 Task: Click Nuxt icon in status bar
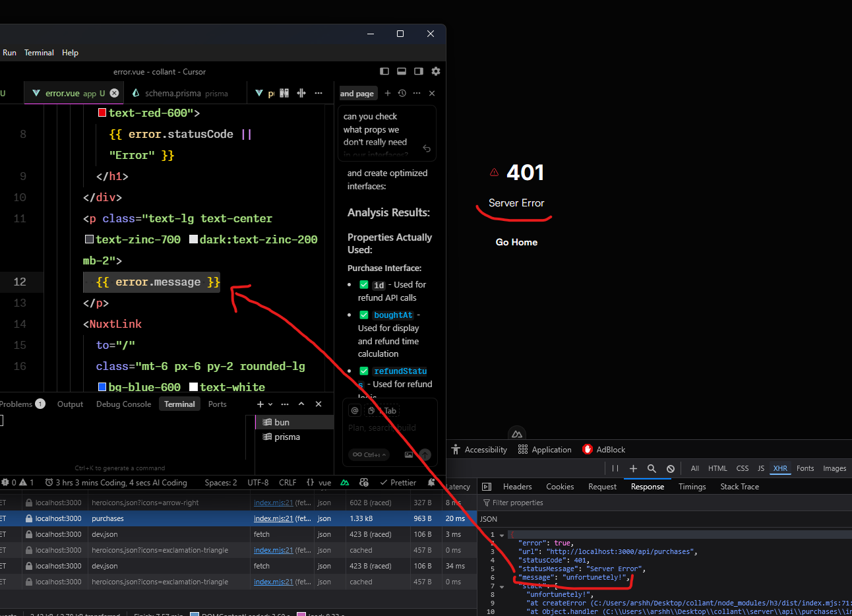(x=345, y=483)
